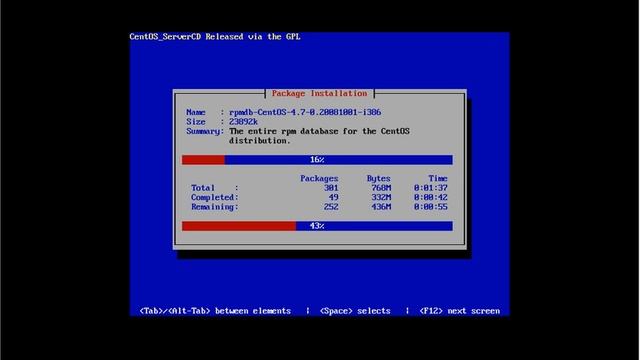Click completed packages value 49
640x360 pixels.
click(333, 197)
